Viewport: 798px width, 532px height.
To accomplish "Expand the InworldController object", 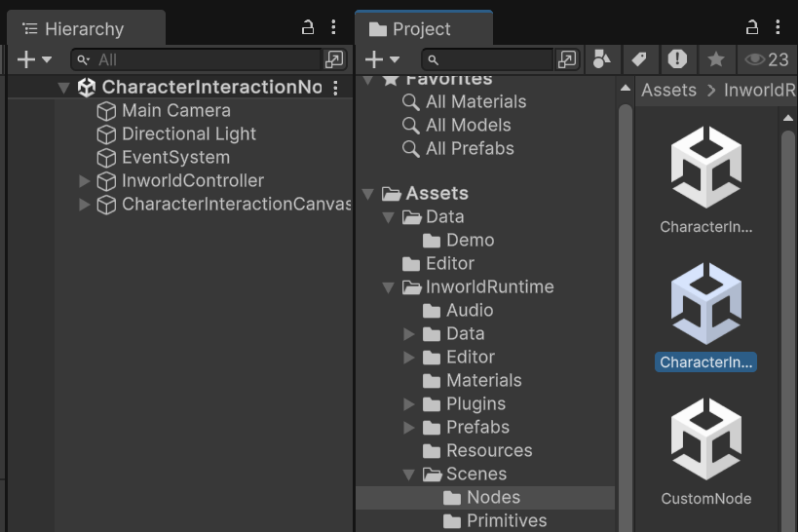I will click(85, 180).
